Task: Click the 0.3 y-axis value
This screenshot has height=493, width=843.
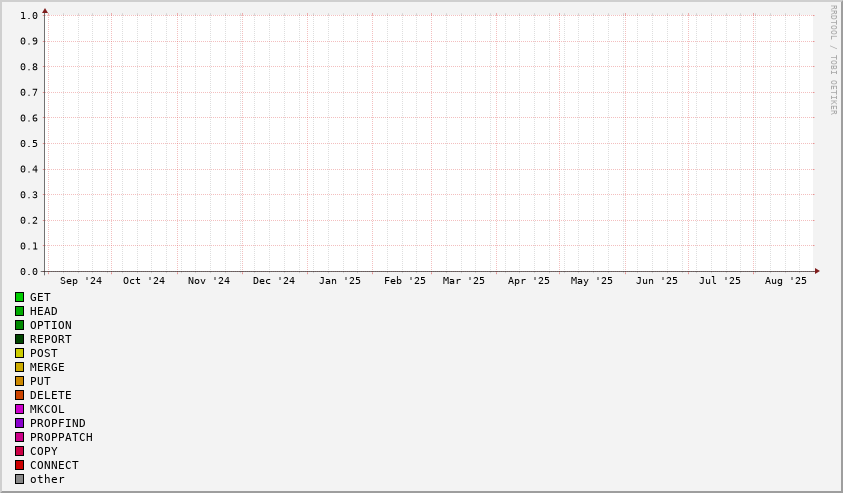Action: (29, 195)
